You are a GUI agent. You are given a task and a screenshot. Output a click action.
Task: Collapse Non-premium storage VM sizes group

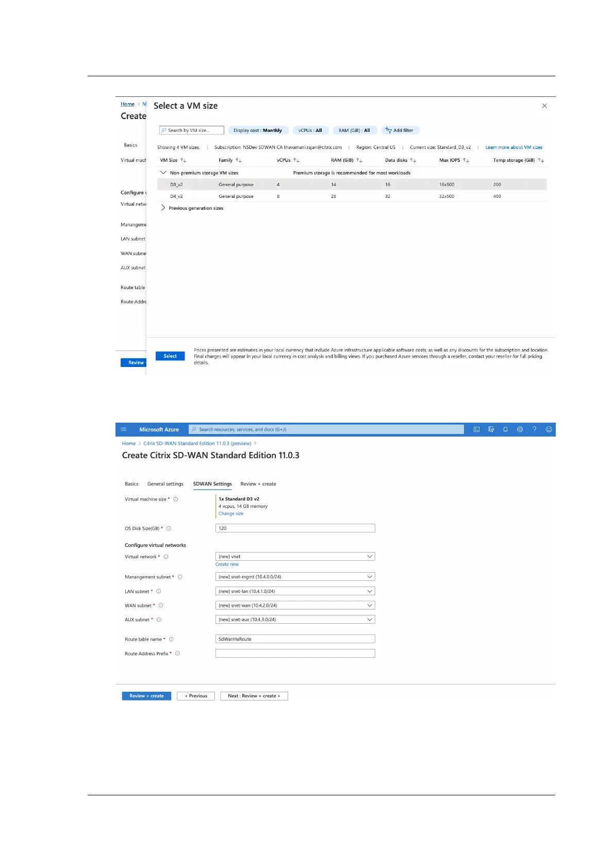pyautogui.click(x=163, y=173)
